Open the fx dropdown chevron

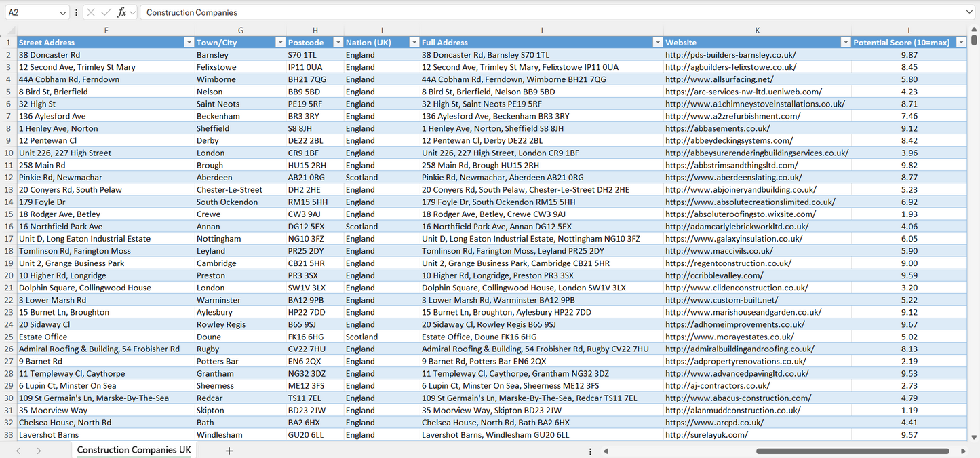pyautogui.click(x=133, y=12)
